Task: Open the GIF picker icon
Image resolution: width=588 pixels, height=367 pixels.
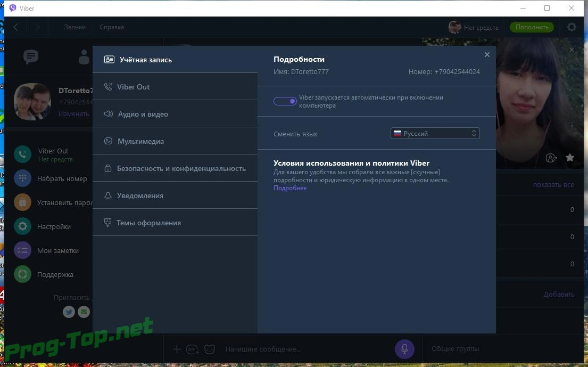Action: (x=193, y=349)
